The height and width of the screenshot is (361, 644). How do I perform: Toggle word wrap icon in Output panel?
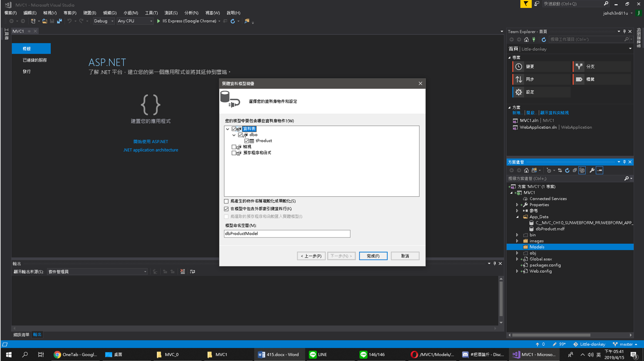tap(192, 271)
